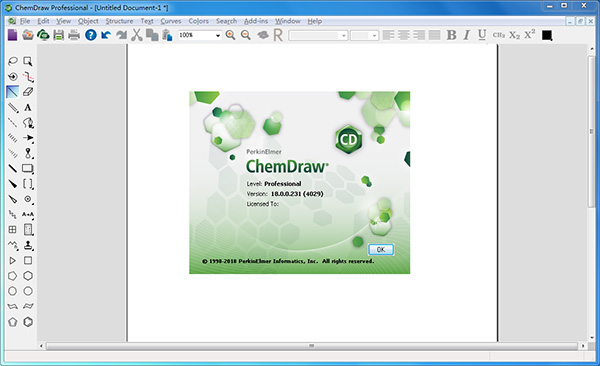Open a file with the folder icon
This screenshot has height=366, width=600.
(x=28, y=35)
